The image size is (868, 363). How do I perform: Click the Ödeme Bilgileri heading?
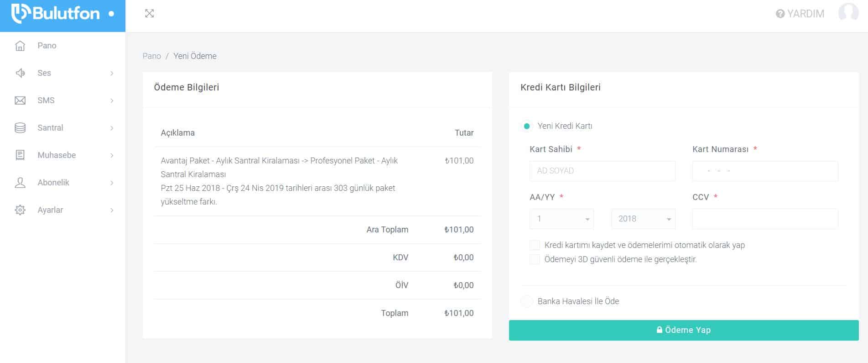187,87
